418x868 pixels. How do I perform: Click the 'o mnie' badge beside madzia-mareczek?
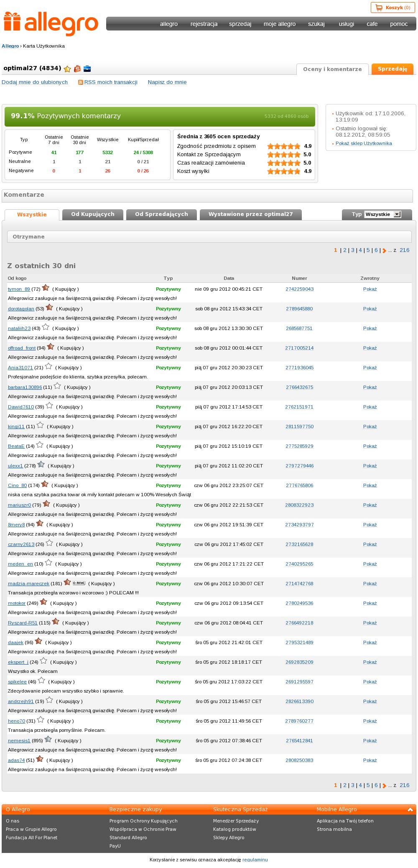click(x=79, y=583)
